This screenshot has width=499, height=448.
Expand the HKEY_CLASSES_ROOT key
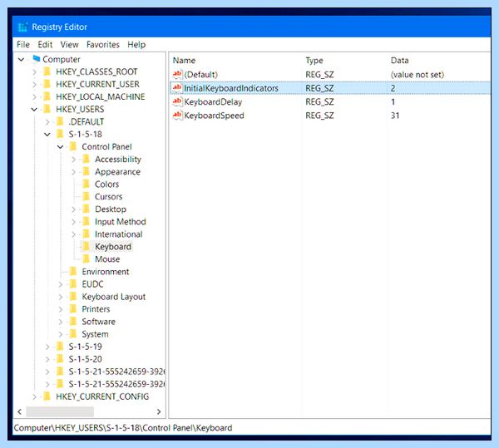coord(34,71)
